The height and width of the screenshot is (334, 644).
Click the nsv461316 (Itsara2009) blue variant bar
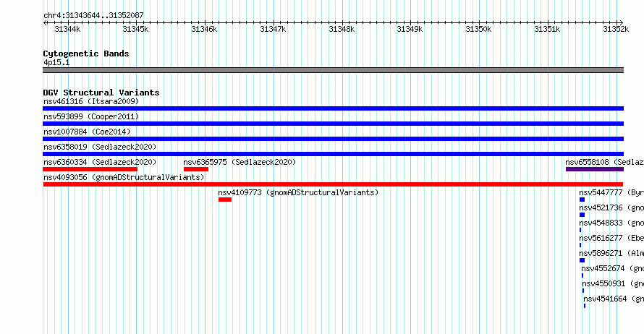(x=333, y=108)
